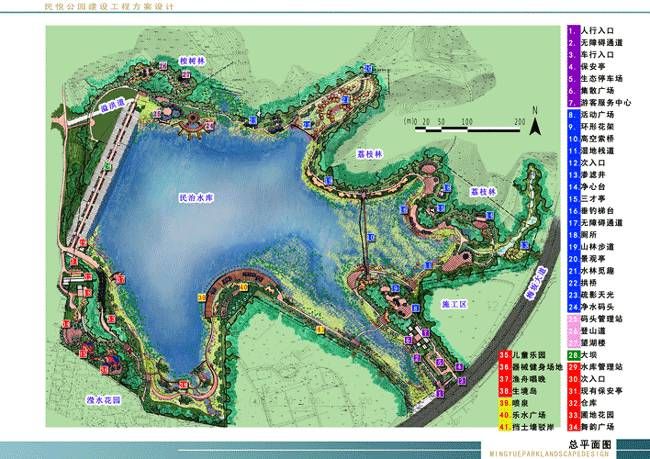Click legend entry 车行入口

pos(592,55)
